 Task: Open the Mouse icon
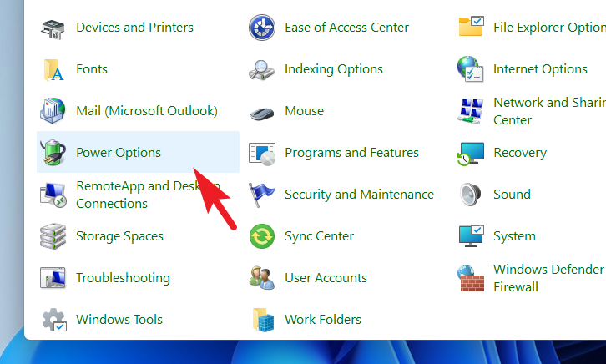[x=262, y=114]
